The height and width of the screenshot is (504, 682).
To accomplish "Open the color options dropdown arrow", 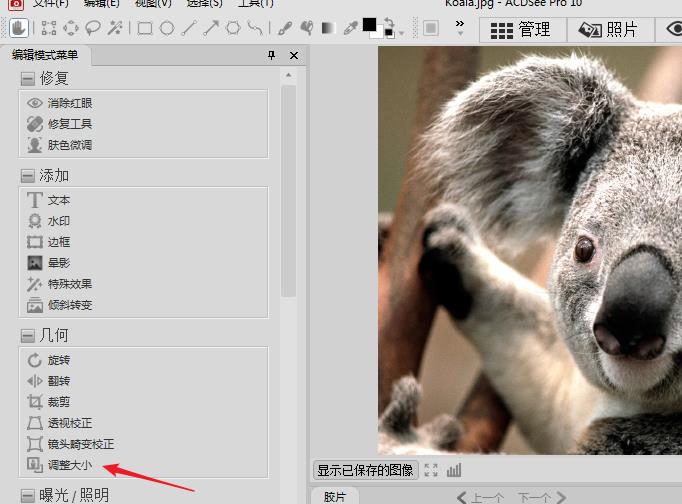I will click(401, 33).
